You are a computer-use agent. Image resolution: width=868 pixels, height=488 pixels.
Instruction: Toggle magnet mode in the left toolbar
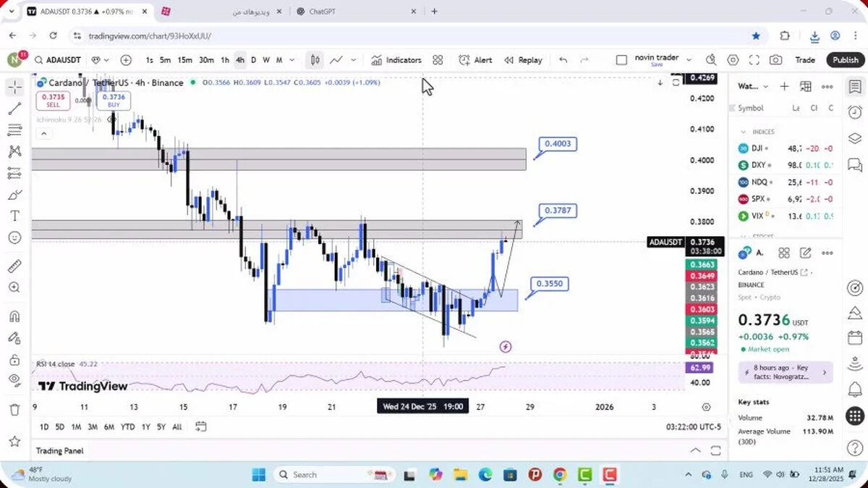click(x=14, y=316)
